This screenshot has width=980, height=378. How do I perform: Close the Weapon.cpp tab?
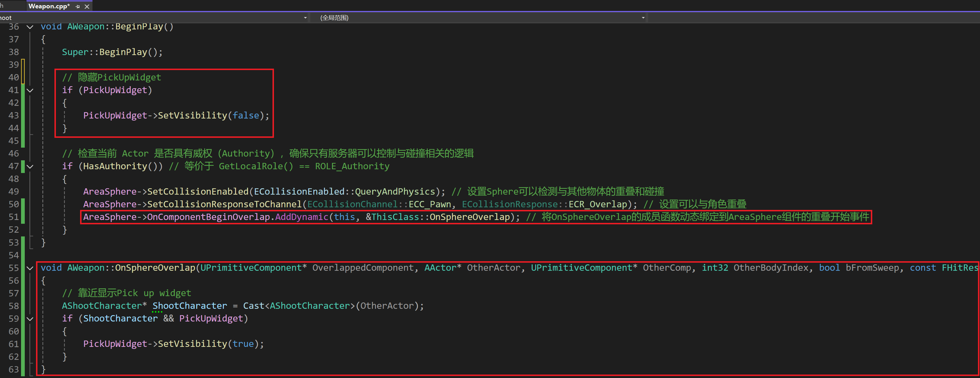coord(87,6)
